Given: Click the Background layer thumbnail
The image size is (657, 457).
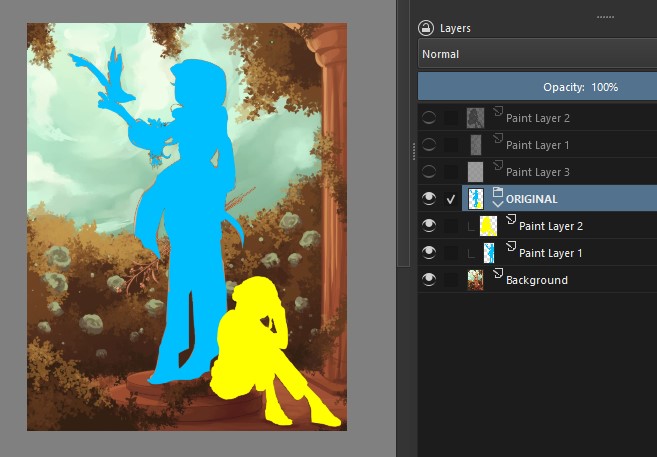Looking at the screenshot, I should point(476,280).
